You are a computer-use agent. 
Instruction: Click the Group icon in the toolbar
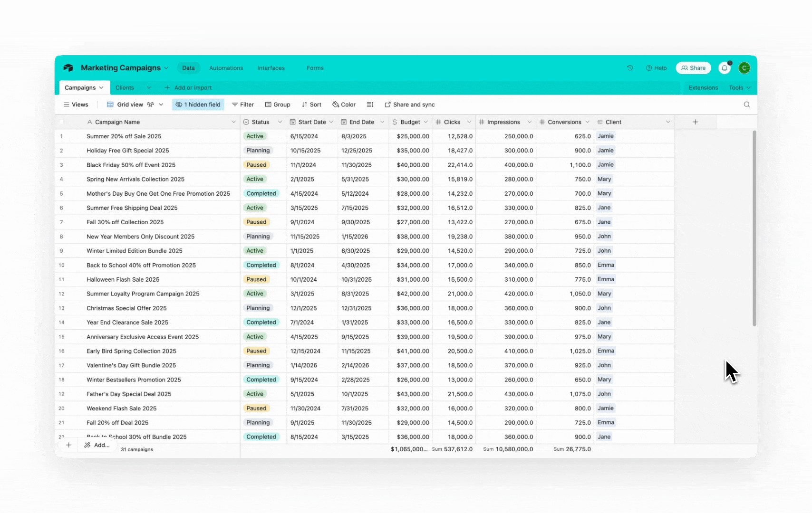pos(278,104)
